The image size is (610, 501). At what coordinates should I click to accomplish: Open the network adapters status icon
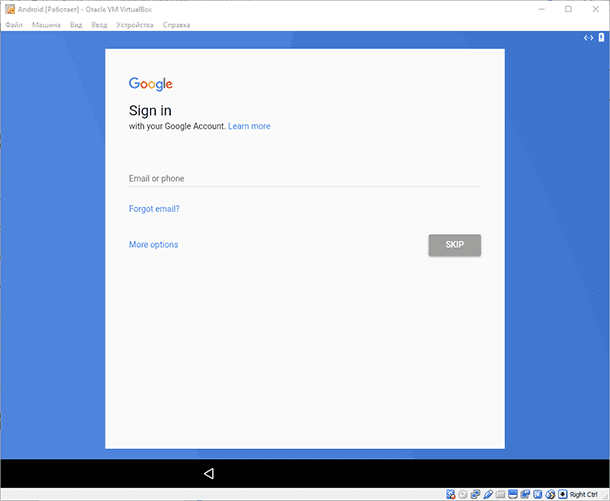(x=475, y=494)
